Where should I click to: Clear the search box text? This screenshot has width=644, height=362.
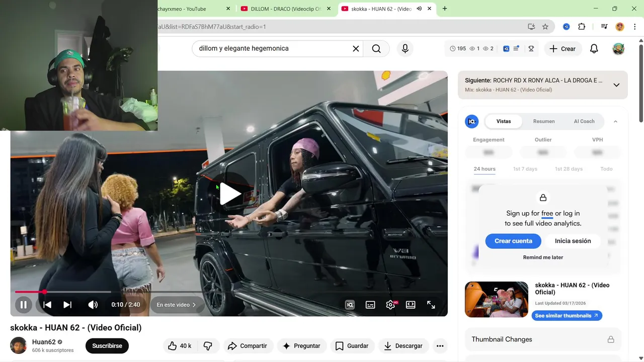coord(356,49)
